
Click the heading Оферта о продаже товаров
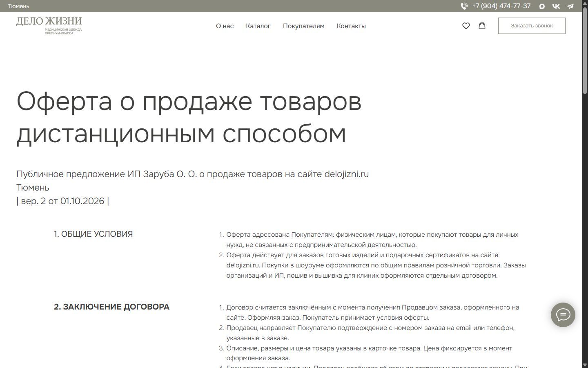[x=189, y=117]
